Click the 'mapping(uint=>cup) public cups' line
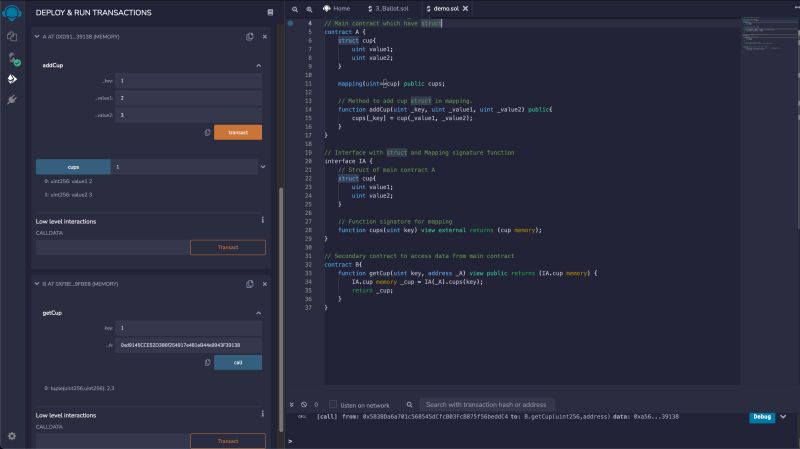The image size is (800, 449). [x=391, y=84]
